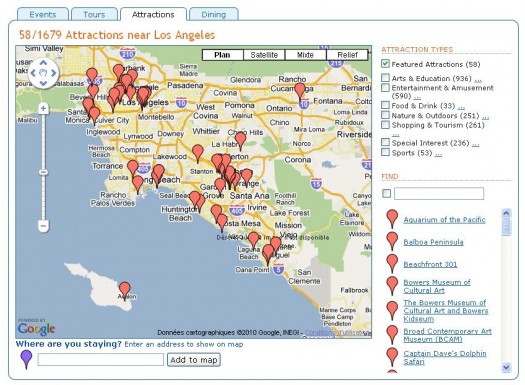Click pin icon beside Bowers Kidseum entry
Image resolution: width=525 pixels, height=385 pixels.
click(x=392, y=310)
